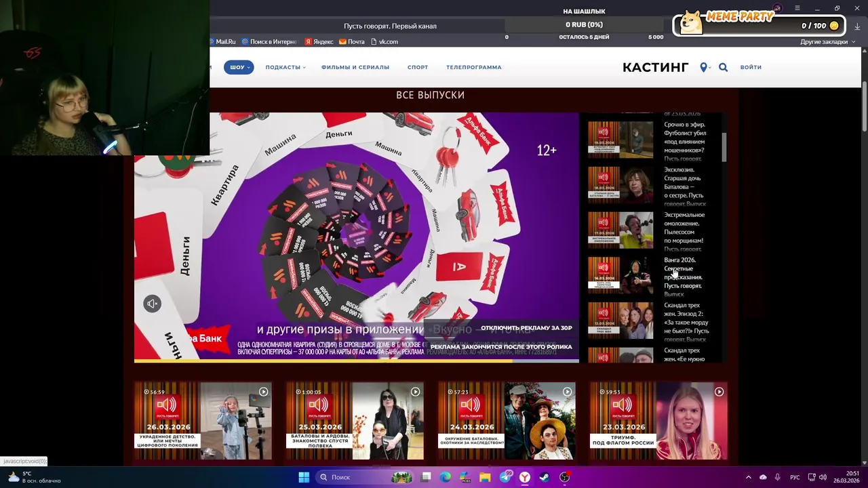Click the Doge Meme Party widget icon

pos(691,22)
